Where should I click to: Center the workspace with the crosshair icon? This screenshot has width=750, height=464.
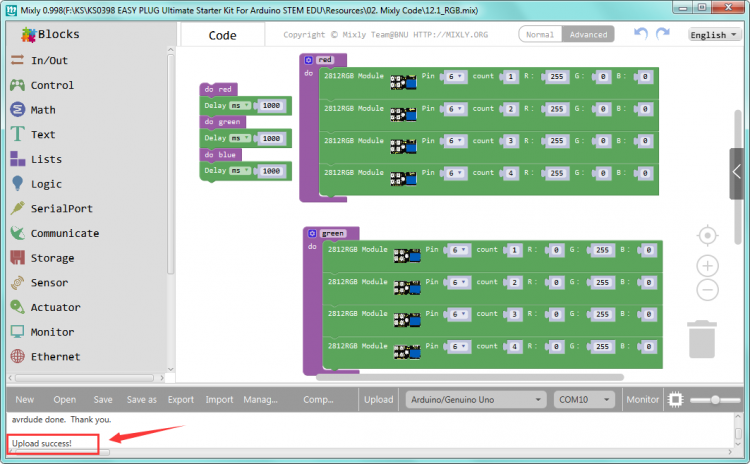click(x=707, y=235)
